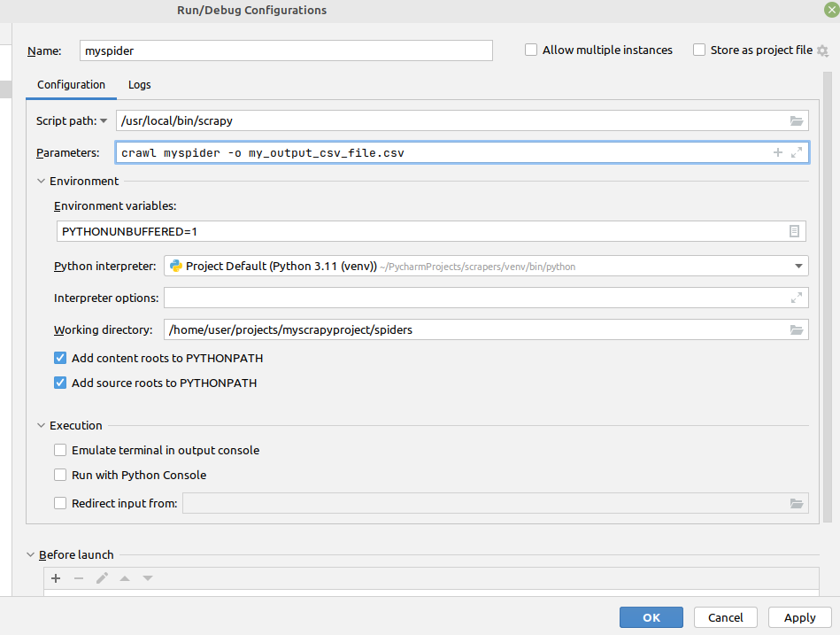
Task: Open the environment variables editor icon
Action: tap(794, 231)
